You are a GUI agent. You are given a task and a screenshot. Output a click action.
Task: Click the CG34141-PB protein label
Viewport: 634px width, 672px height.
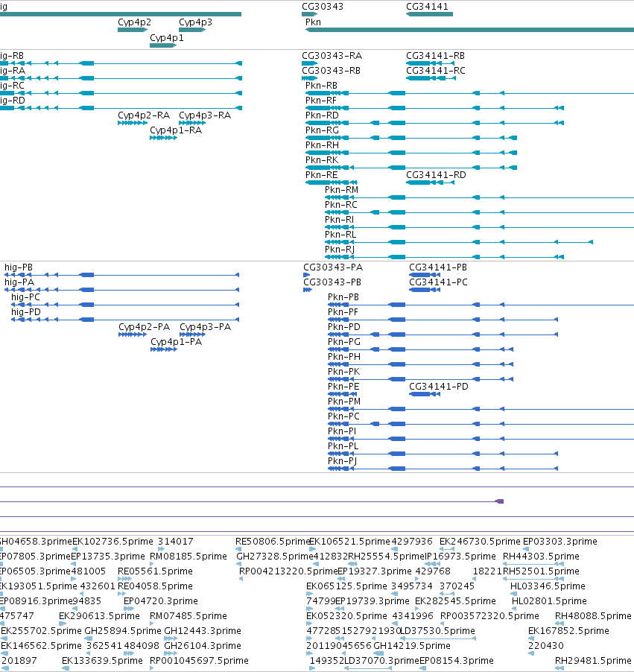[438, 267]
